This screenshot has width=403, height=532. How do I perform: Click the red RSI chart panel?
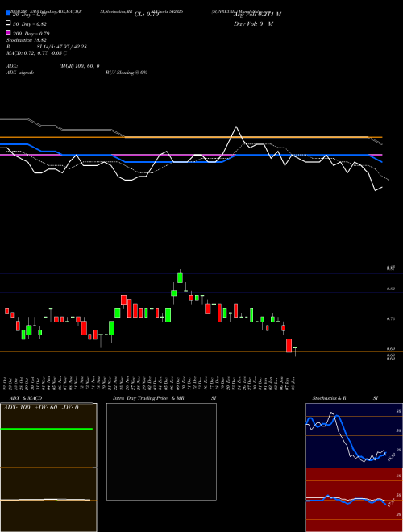pos(354,500)
